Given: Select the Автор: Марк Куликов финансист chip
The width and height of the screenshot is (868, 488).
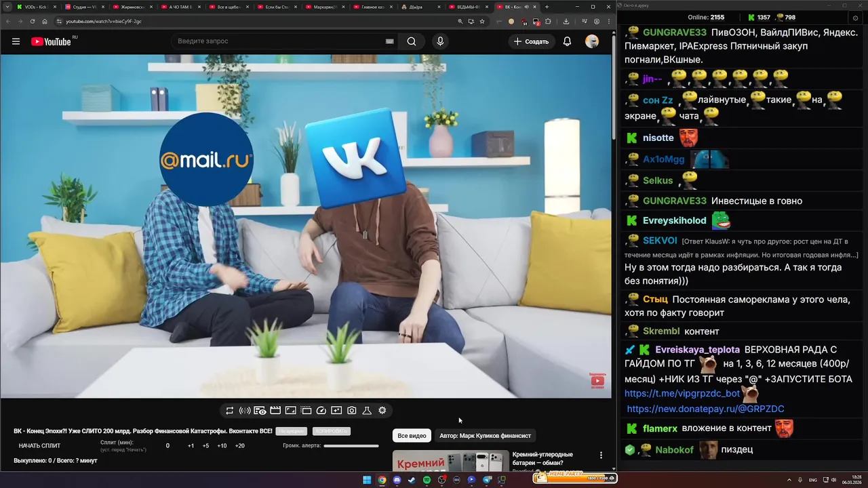Looking at the screenshot, I should tap(485, 436).
